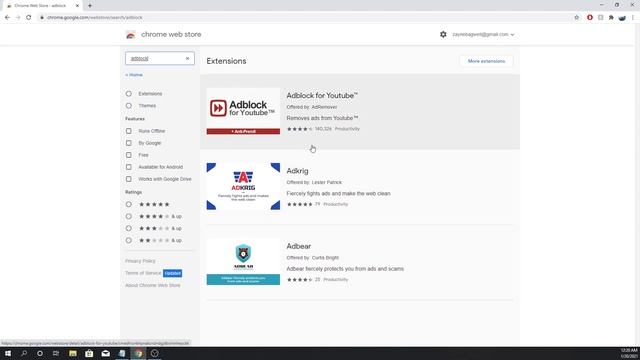
Task: Click the More extensions button
Action: 486,61
